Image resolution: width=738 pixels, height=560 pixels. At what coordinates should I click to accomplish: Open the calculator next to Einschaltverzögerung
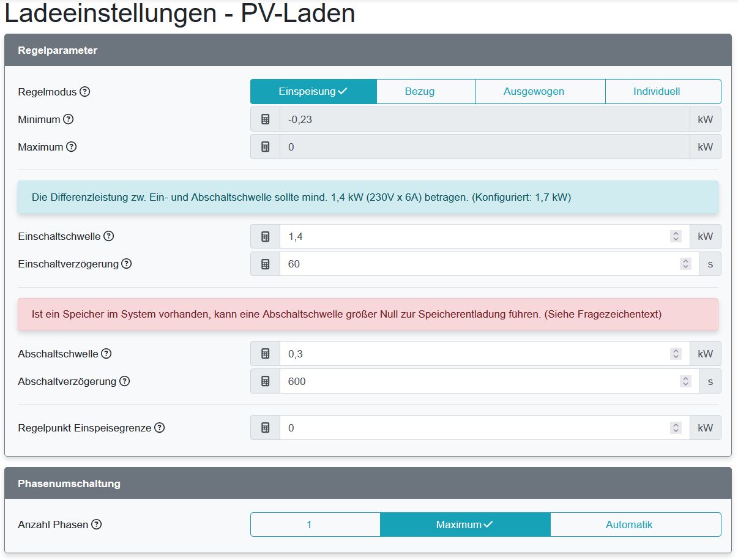pos(265,264)
